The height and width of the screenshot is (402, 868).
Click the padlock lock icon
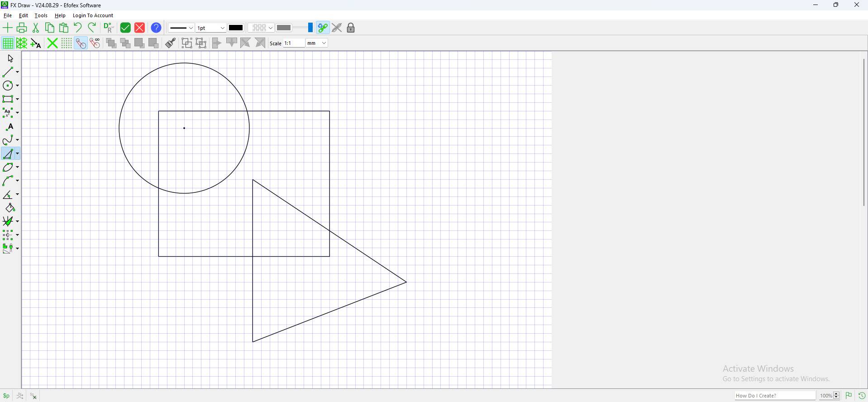[351, 28]
